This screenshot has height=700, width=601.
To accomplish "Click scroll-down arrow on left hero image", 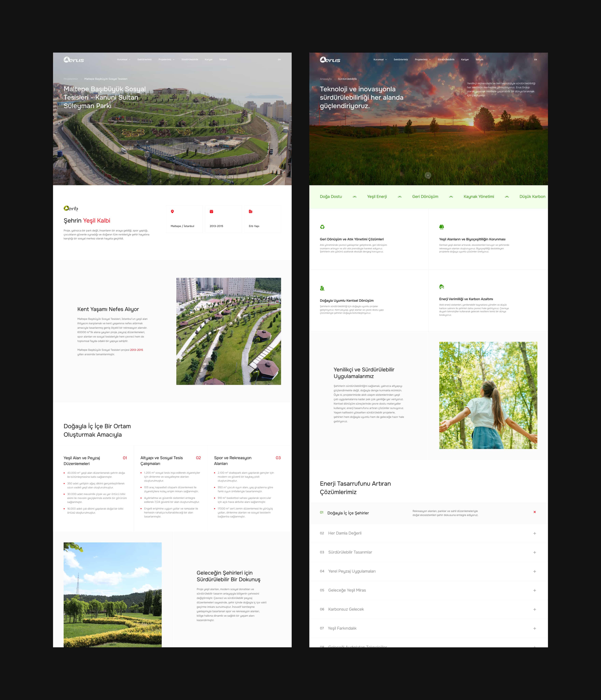I will (171, 175).
